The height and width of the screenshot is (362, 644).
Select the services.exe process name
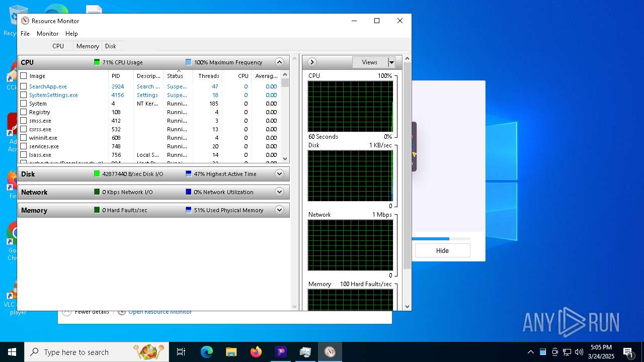pyautogui.click(x=44, y=146)
